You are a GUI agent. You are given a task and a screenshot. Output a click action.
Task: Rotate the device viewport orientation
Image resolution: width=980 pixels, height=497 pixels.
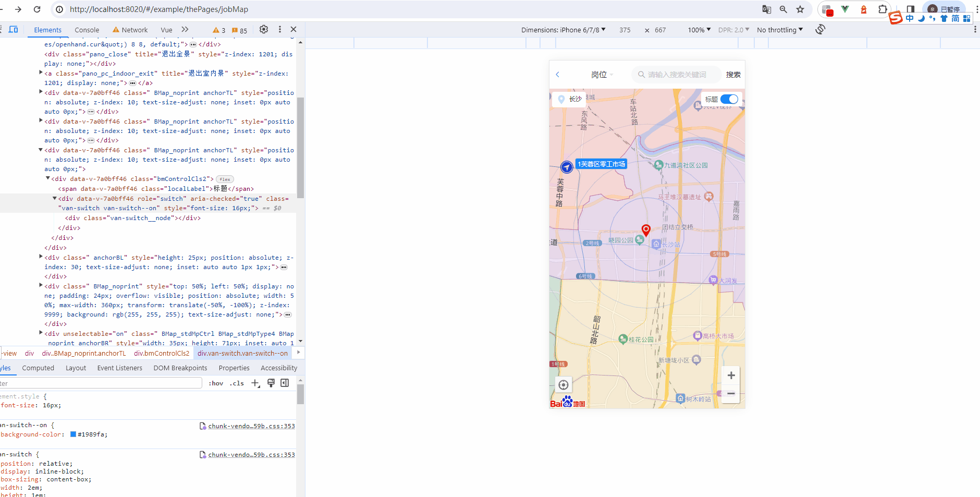820,30
